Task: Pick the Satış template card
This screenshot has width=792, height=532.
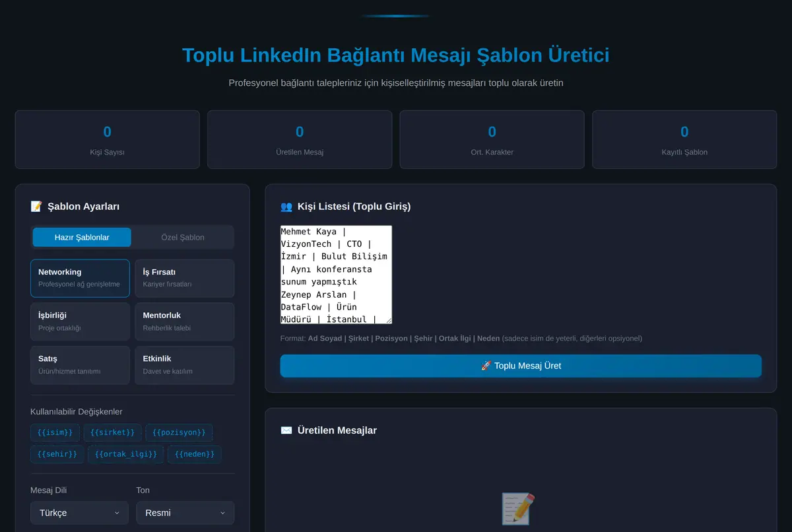Action: [x=80, y=365]
